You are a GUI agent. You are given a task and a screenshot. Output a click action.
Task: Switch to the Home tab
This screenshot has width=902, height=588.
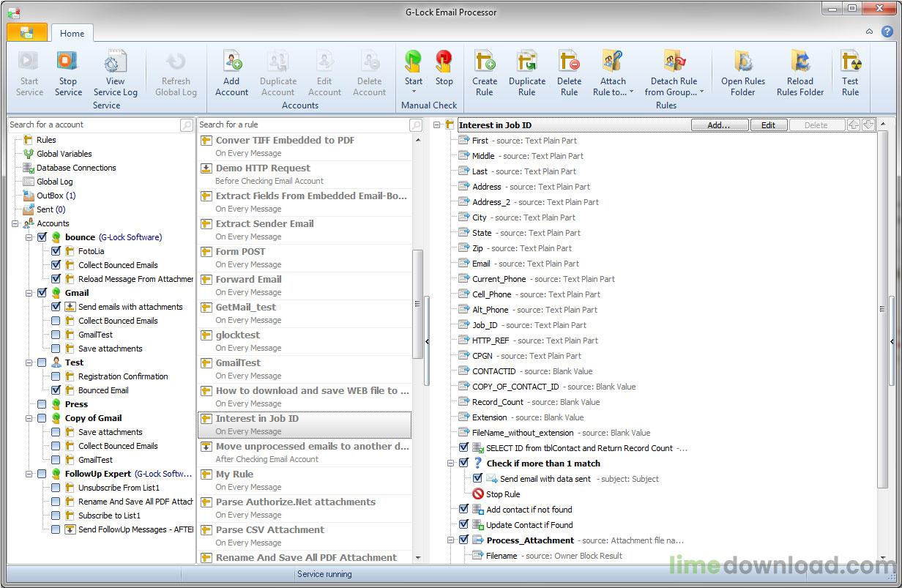72,33
